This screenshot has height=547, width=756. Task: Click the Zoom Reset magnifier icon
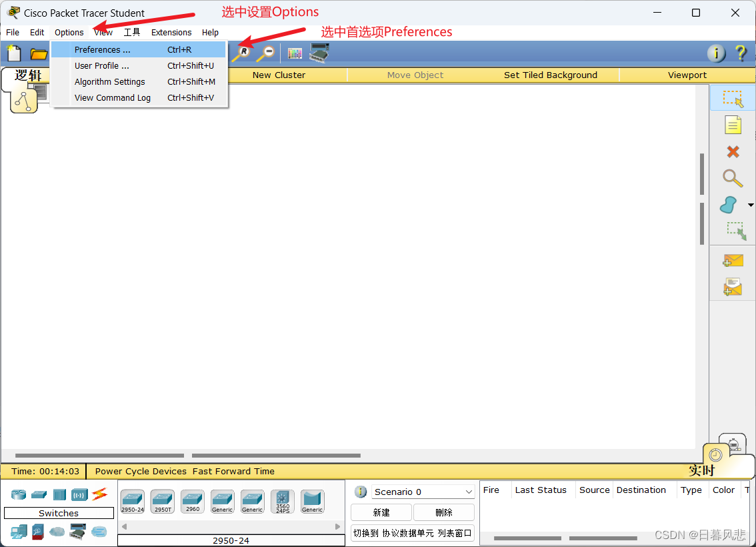(241, 53)
